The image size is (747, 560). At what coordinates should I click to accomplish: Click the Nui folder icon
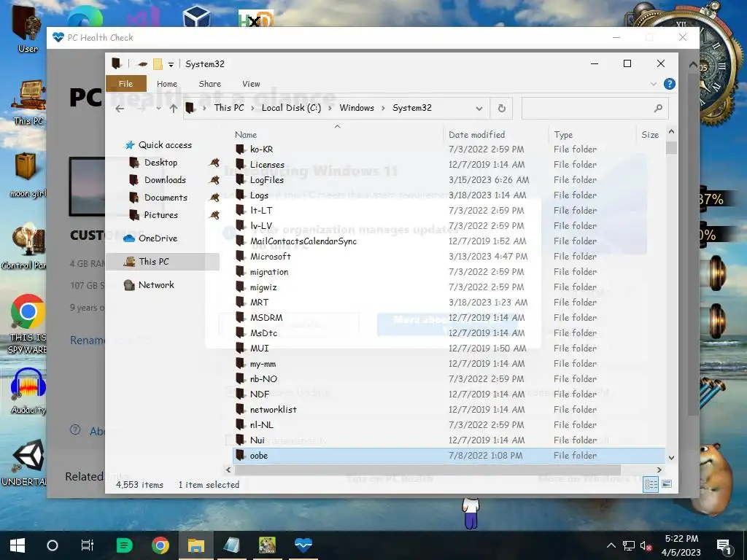(x=240, y=440)
